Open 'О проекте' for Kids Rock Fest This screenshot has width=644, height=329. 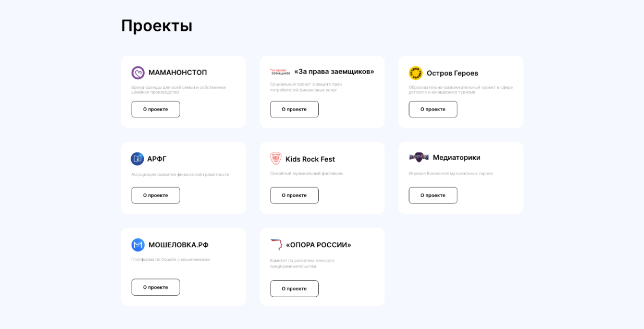coord(294,195)
